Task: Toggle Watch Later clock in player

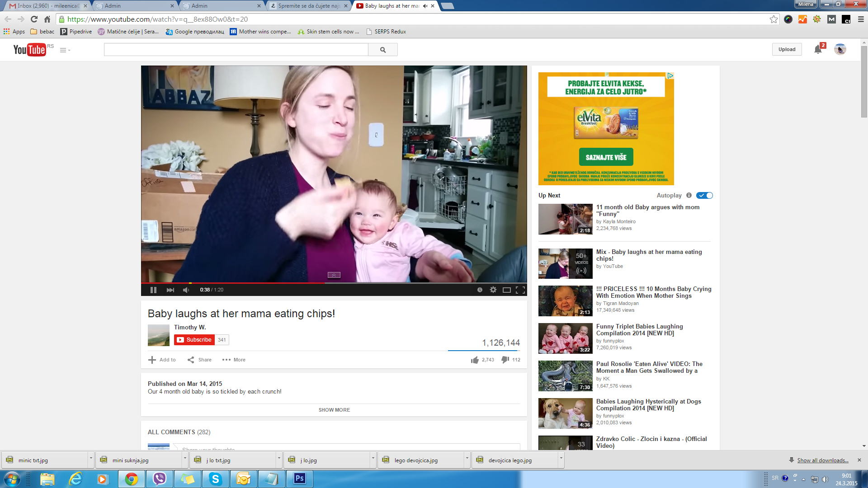Action: pos(480,290)
